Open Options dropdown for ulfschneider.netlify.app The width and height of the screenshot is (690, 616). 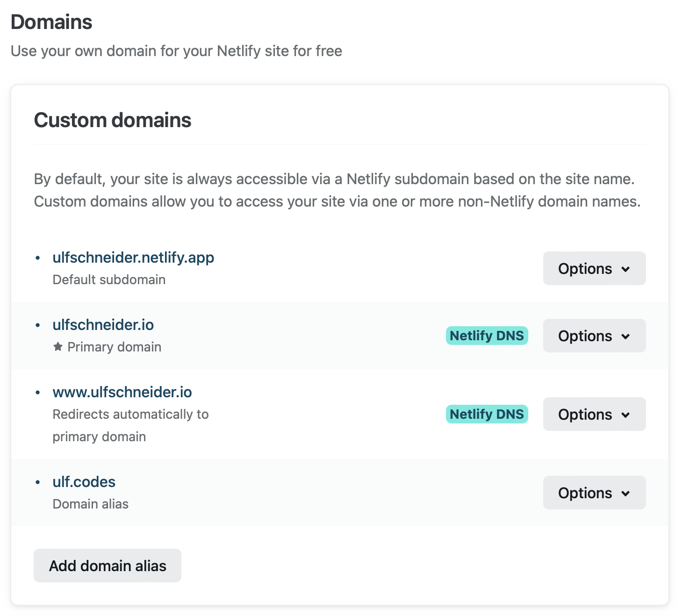(594, 268)
